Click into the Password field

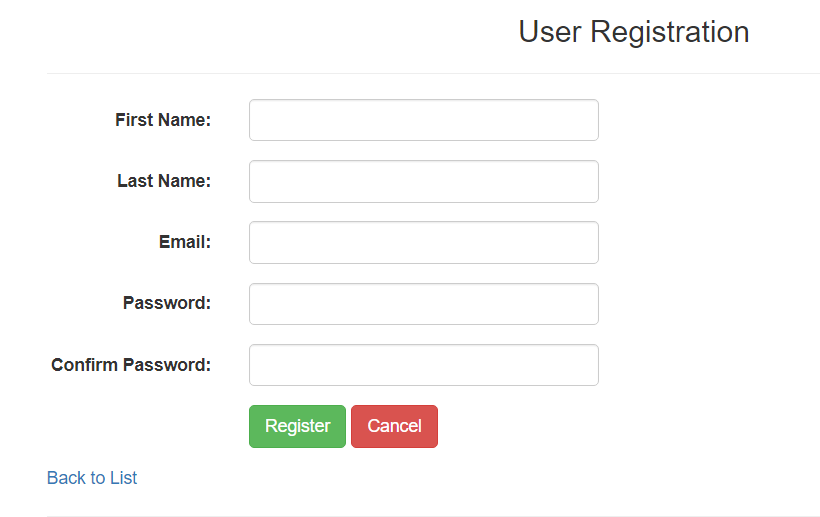click(423, 304)
